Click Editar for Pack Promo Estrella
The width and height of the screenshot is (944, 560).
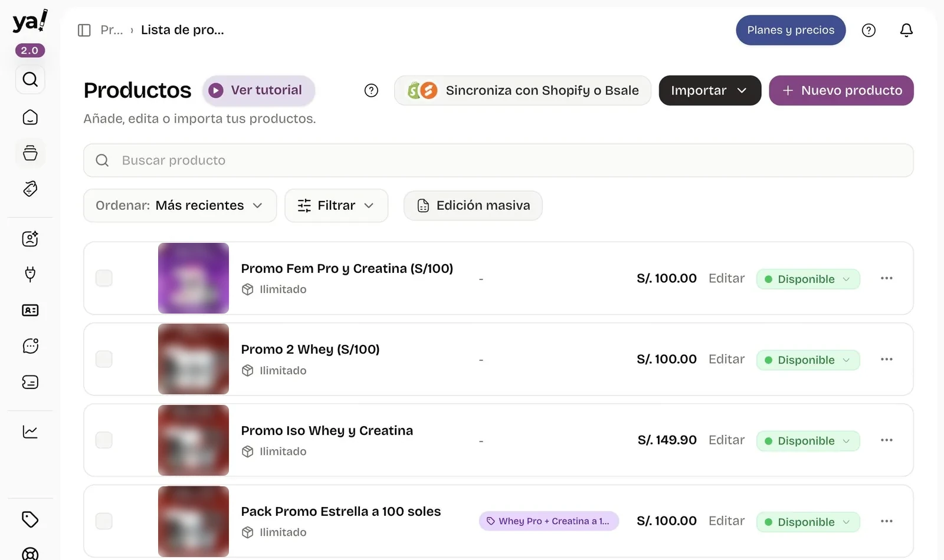[x=726, y=521]
